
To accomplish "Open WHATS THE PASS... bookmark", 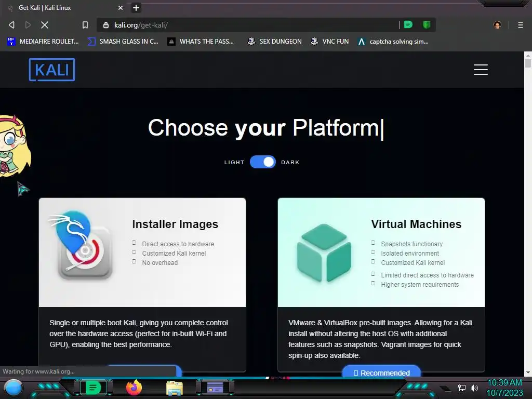I will coord(201,42).
